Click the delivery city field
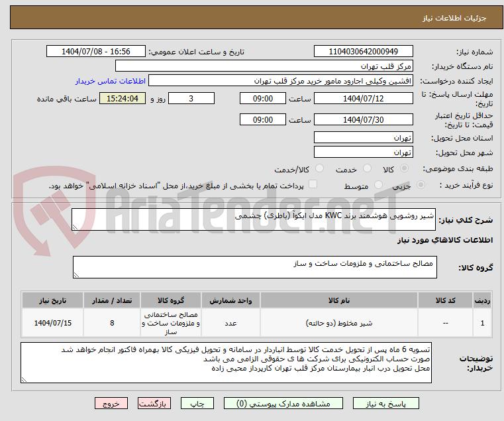504x421 pixels. coord(363,152)
